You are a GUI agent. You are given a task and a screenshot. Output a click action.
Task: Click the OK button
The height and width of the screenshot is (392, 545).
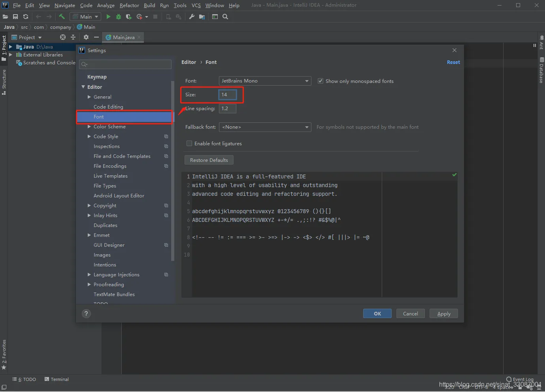click(377, 313)
